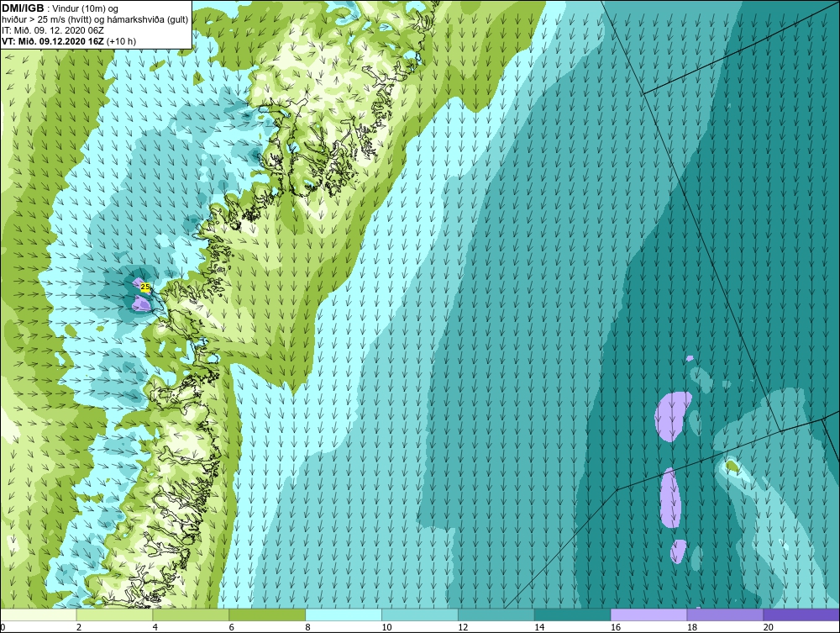The height and width of the screenshot is (633, 840).
Task: Click the IT initial time line
Action: tap(52, 30)
